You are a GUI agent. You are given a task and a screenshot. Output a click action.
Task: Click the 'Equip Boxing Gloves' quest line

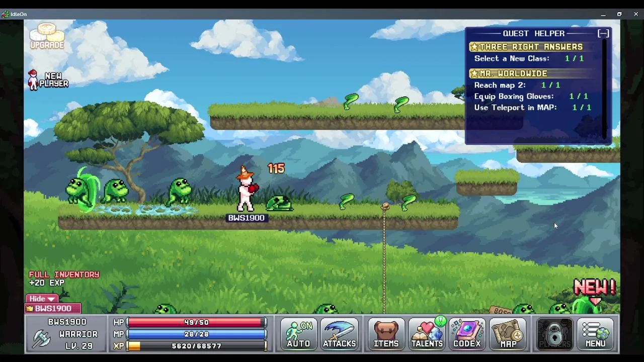531,96
